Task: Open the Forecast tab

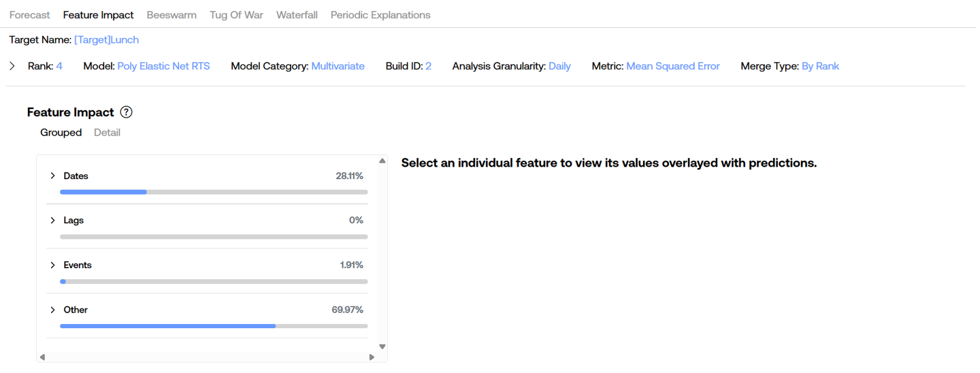Action: coord(29,15)
